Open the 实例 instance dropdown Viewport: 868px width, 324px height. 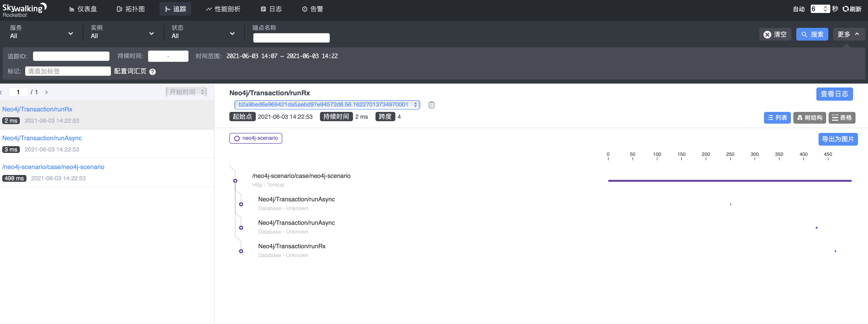(x=152, y=33)
